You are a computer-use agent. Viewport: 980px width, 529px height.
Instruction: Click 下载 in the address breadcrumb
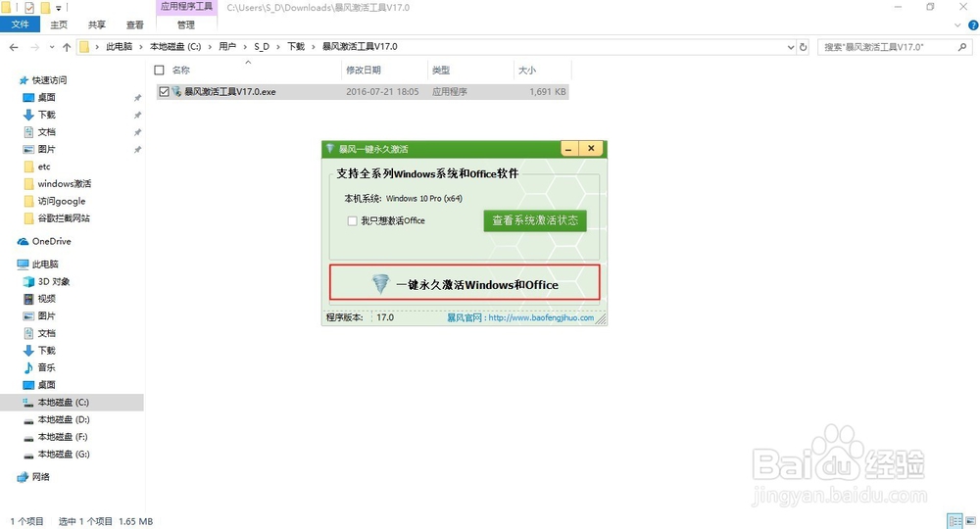click(296, 47)
